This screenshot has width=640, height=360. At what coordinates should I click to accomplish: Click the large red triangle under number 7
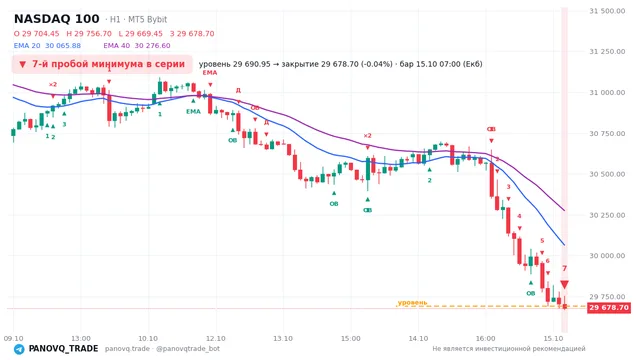564,284
